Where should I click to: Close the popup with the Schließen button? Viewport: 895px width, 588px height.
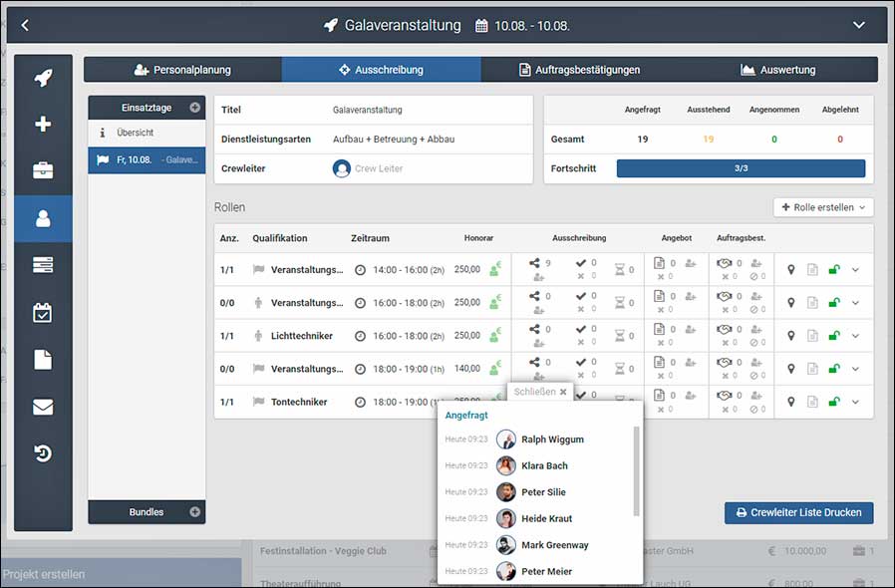coord(540,392)
